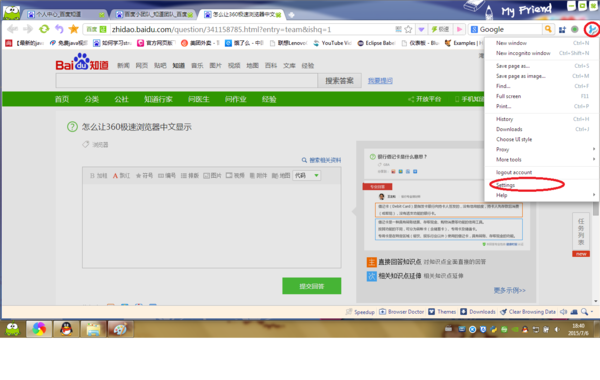Click the green reload page icon
The image size is (600, 380).
44,29
